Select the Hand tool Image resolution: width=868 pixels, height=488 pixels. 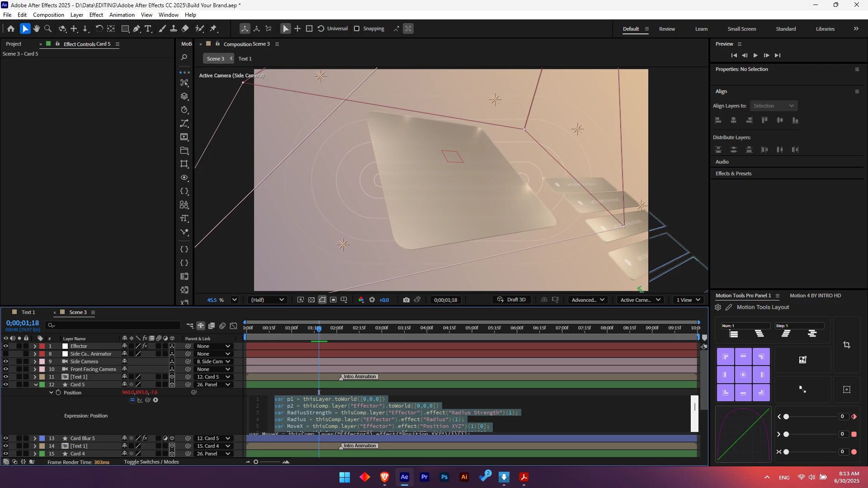pyautogui.click(x=36, y=28)
